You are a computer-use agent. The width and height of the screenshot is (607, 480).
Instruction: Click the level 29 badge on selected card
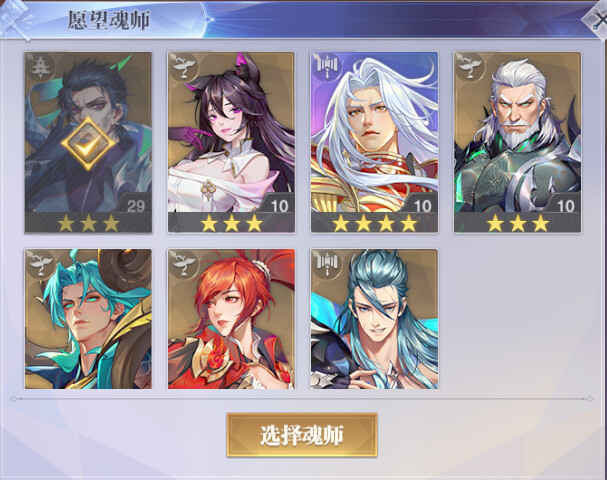click(x=135, y=206)
